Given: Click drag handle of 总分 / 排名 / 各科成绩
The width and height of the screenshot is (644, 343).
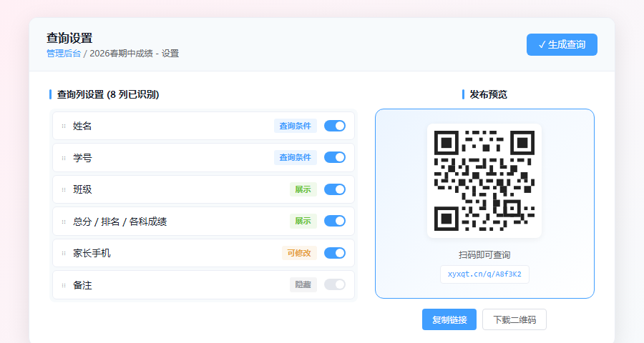Looking at the screenshot, I should click(x=64, y=222).
